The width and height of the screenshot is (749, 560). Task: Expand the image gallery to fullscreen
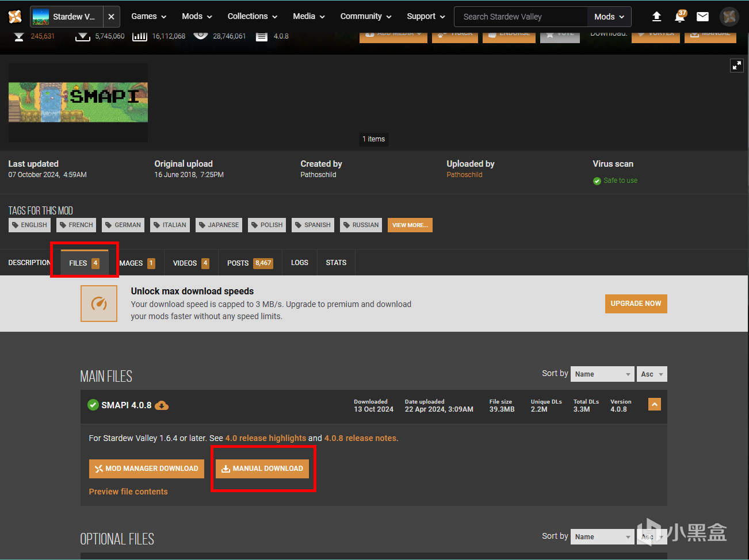click(737, 66)
